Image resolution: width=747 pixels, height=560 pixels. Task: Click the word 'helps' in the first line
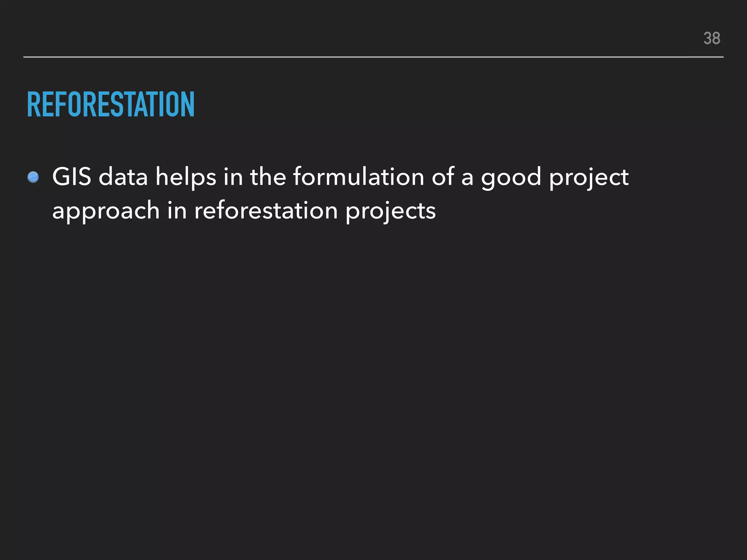click(186, 178)
